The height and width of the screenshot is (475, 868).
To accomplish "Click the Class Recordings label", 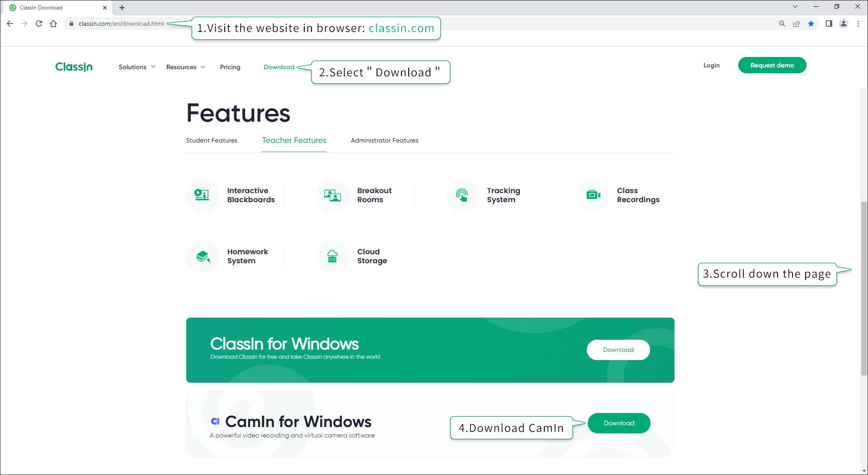I will pos(638,195).
